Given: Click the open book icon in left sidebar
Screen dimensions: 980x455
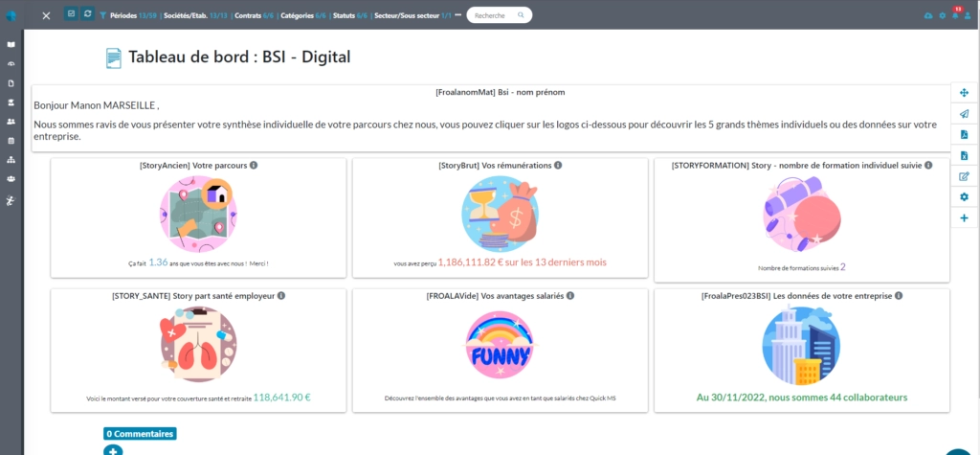Looking at the screenshot, I should click(11, 44).
